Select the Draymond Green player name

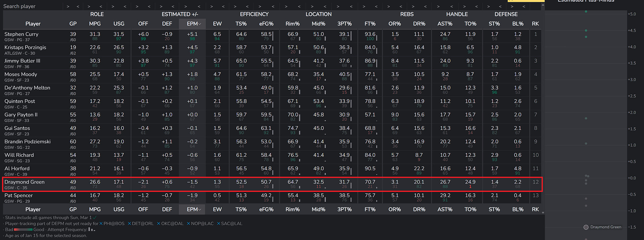[x=24, y=182]
